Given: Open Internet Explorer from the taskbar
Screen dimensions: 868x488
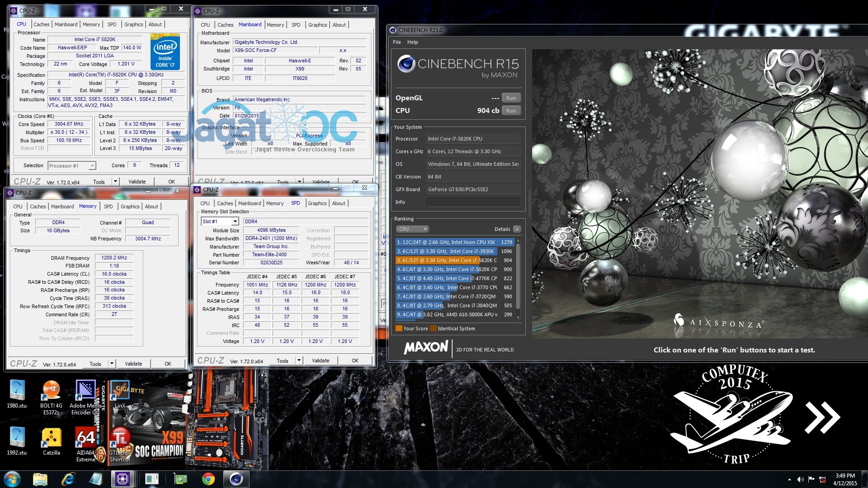Looking at the screenshot, I should (68, 479).
